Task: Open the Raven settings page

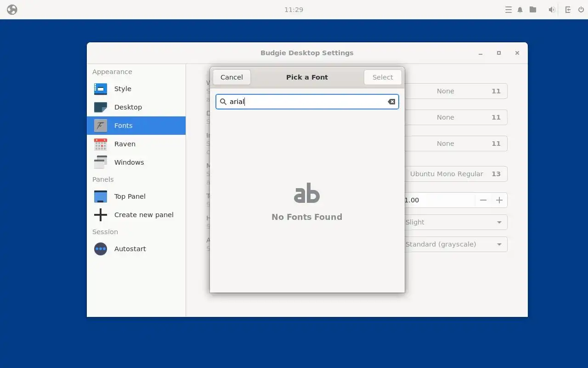Action: coord(136,144)
